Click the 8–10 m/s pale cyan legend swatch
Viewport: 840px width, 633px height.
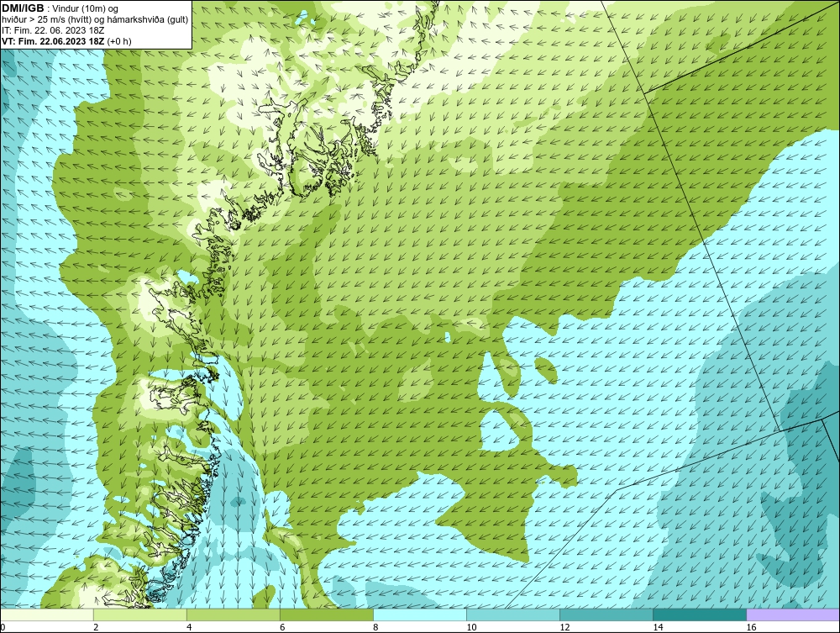pyautogui.click(x=420, y=615)
